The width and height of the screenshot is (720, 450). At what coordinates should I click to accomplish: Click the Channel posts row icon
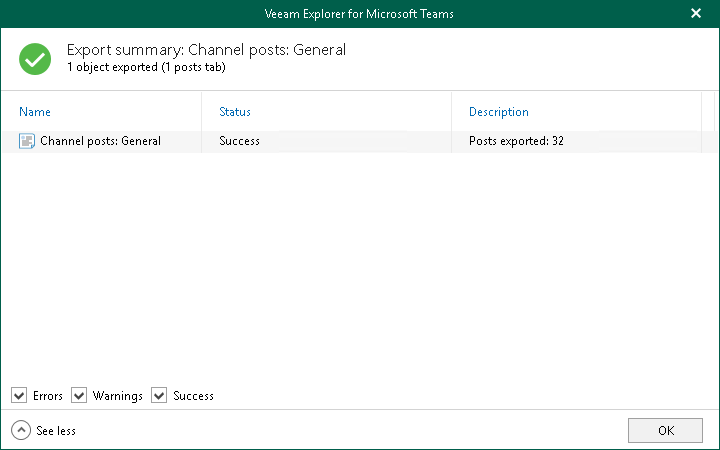[27, 141]
